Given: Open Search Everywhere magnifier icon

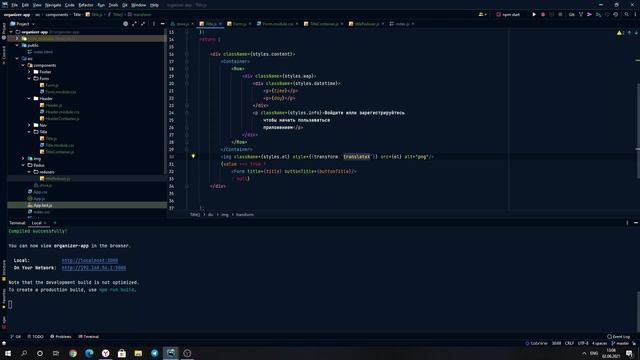Looking at the screenshot, I should 627,14.
